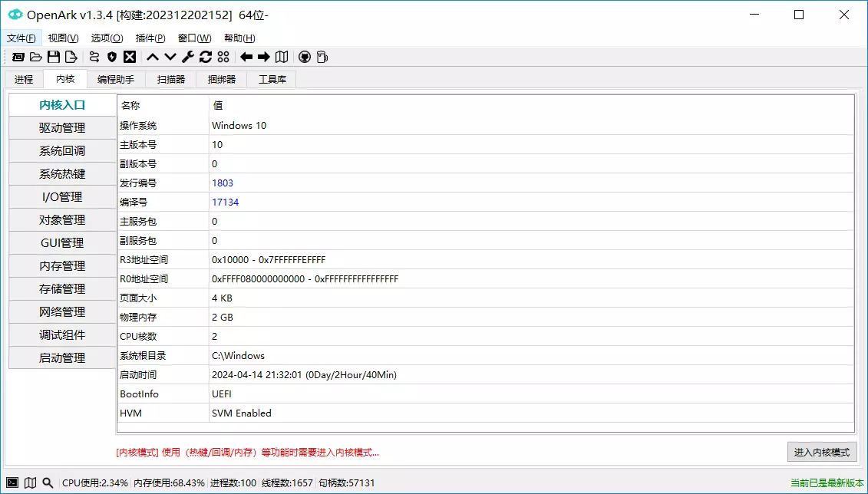Click the right arrow forward icon
868x494 pixels.
coord(264,57)
